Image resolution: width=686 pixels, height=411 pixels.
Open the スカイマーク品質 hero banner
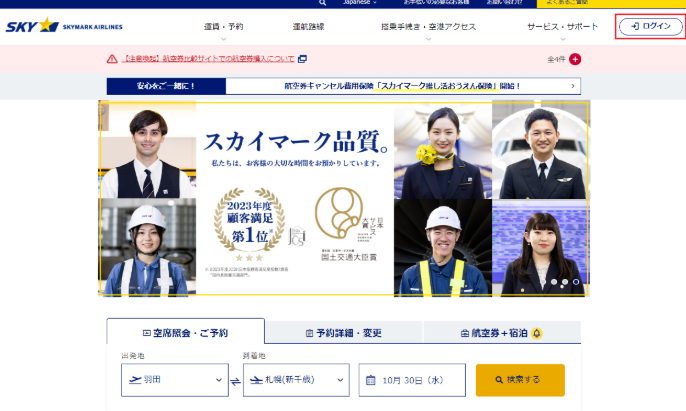pos(344,198)
